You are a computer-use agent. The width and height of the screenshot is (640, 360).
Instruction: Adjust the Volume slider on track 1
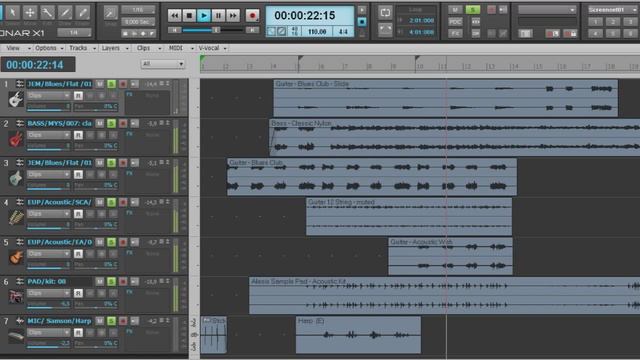pyautogui.click(x=49, y=107)
